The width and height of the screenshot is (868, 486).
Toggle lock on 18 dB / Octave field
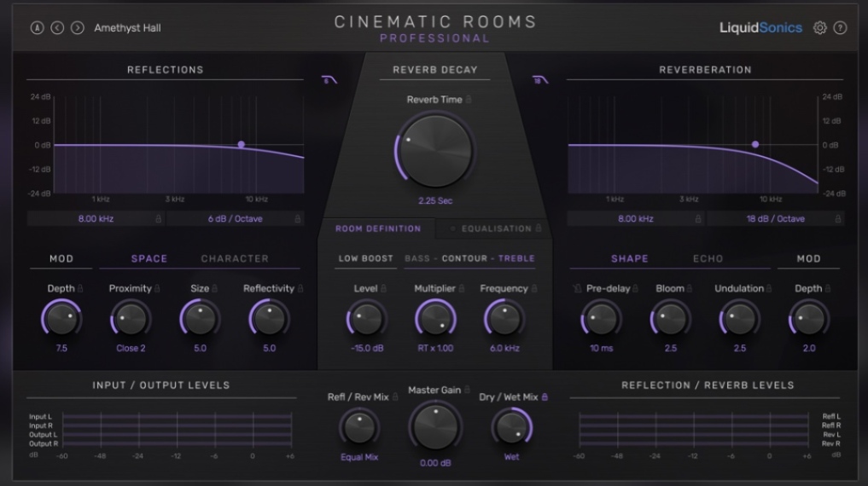coord(837,219)
